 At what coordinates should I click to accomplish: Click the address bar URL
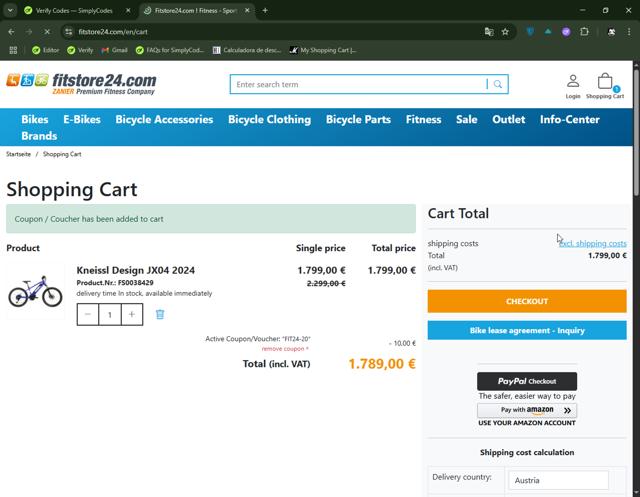tap(113, 32)
